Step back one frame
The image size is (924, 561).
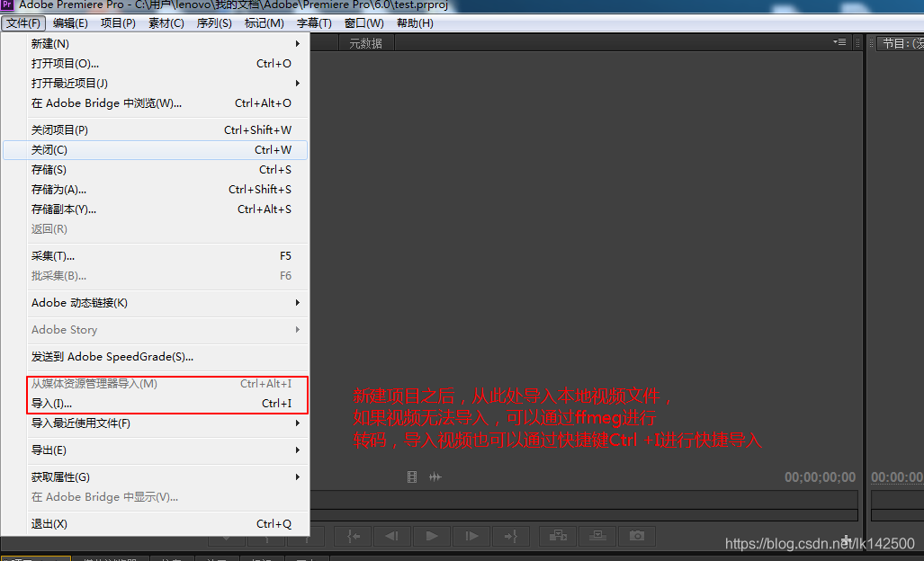[392, 536]
